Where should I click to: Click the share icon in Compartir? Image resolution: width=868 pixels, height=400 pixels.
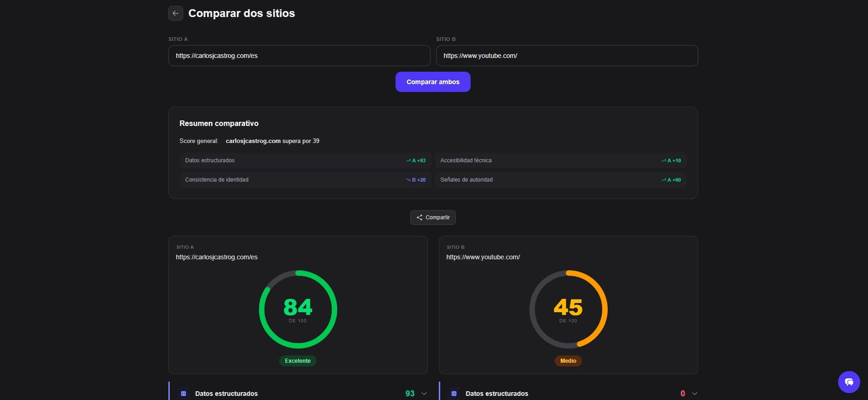point(419,217)
